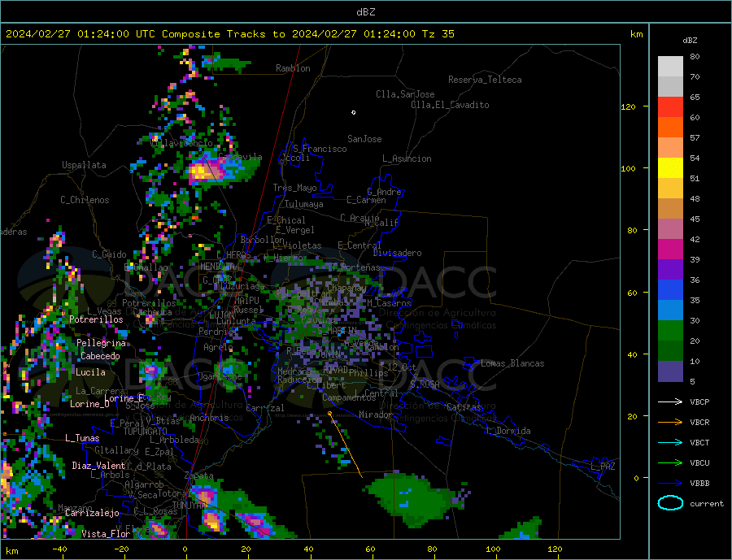Pick the mauve 42-45 dBZ swatch
This screenshot has height=560, width=732.
point(670,229)
